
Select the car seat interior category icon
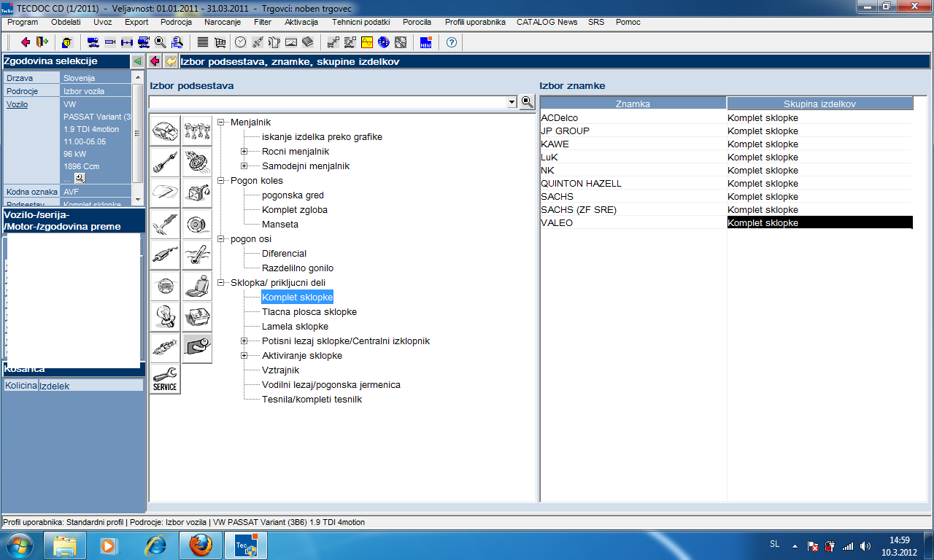tap(197, 285)
